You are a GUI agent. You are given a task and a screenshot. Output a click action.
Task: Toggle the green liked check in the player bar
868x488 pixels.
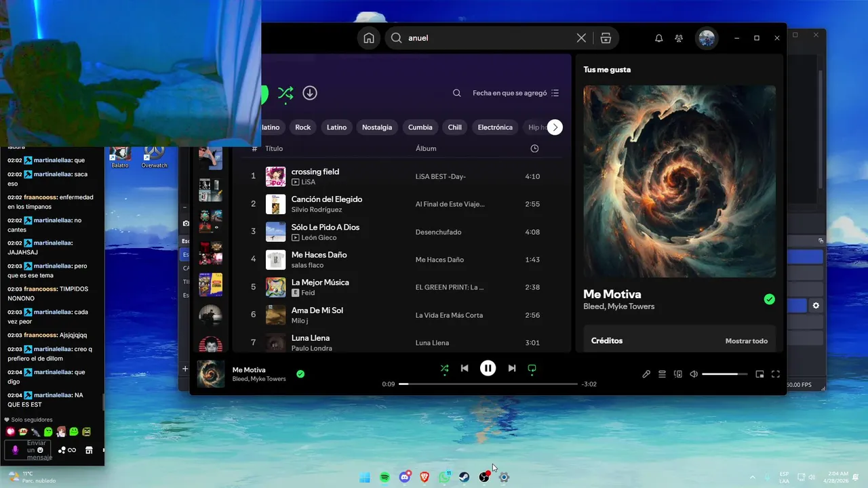tap(300, 373)
